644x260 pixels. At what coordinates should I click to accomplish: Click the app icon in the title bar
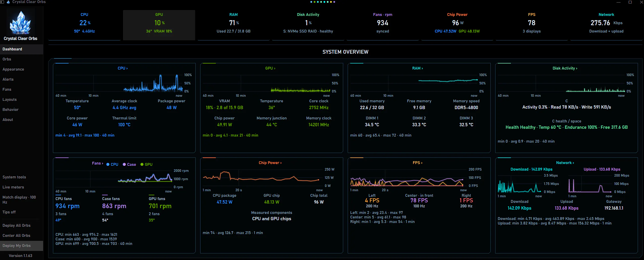click(8, 2)
